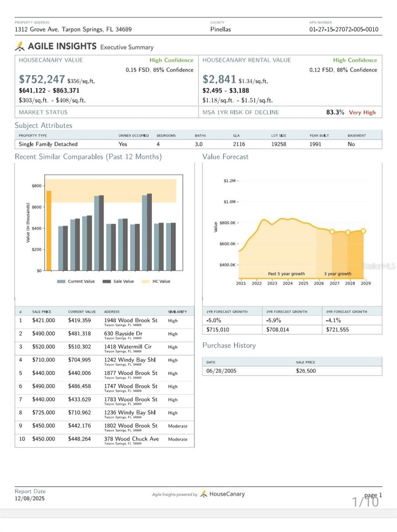Click the Sale Value legend swatch
The height and width of the screenshot is (532, 397).
click(x=107, y=282)
